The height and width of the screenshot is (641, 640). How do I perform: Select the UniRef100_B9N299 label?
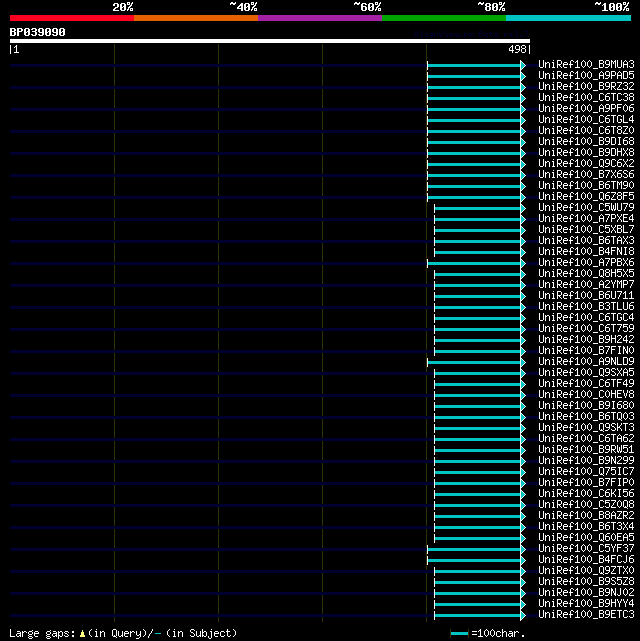pyautogui.click(x=586, y=461)
